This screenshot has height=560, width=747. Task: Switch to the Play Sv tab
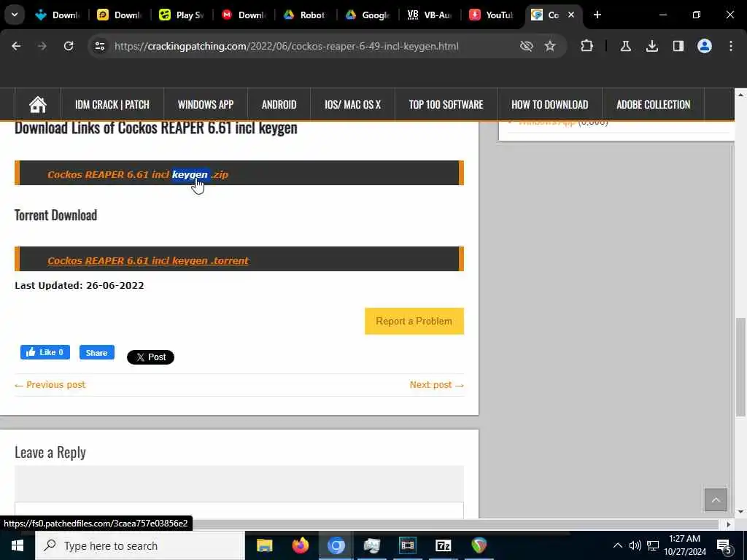click(x=181, y=15)
